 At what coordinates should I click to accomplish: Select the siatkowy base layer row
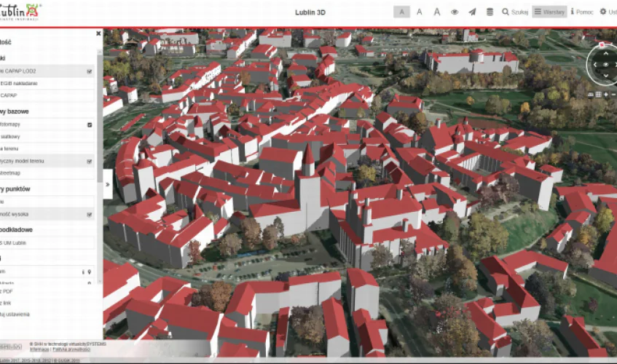47,137
